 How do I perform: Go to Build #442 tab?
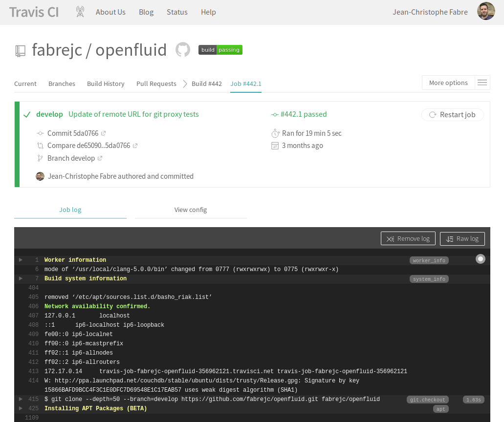click(x=207, y=84)
